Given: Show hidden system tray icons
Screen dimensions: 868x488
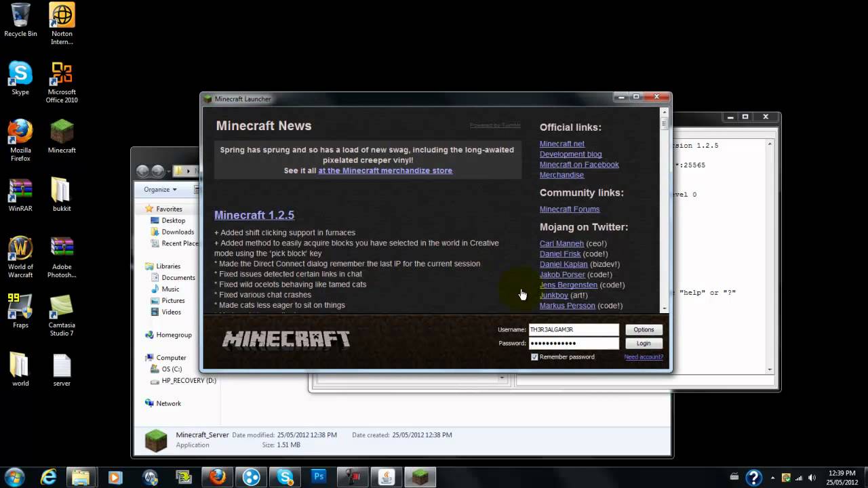Looking at the screenshot, I should 772,477.
